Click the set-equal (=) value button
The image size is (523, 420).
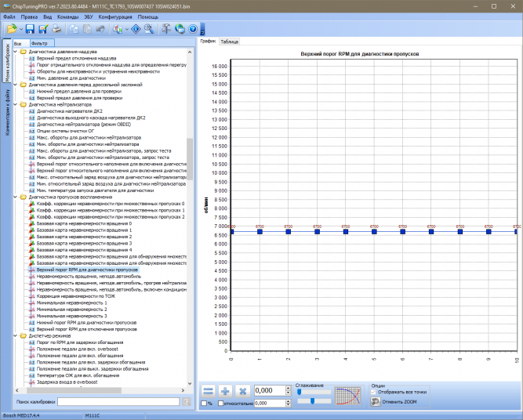coord(209,391)
